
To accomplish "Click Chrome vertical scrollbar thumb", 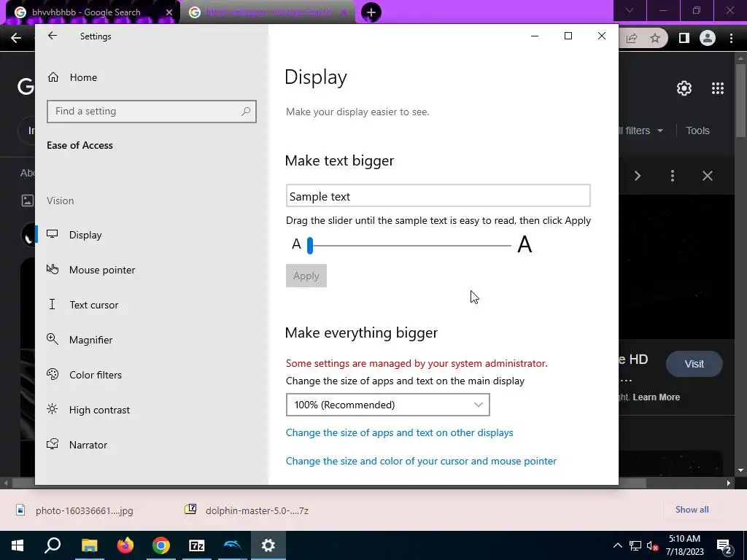I will coord(741,100).
